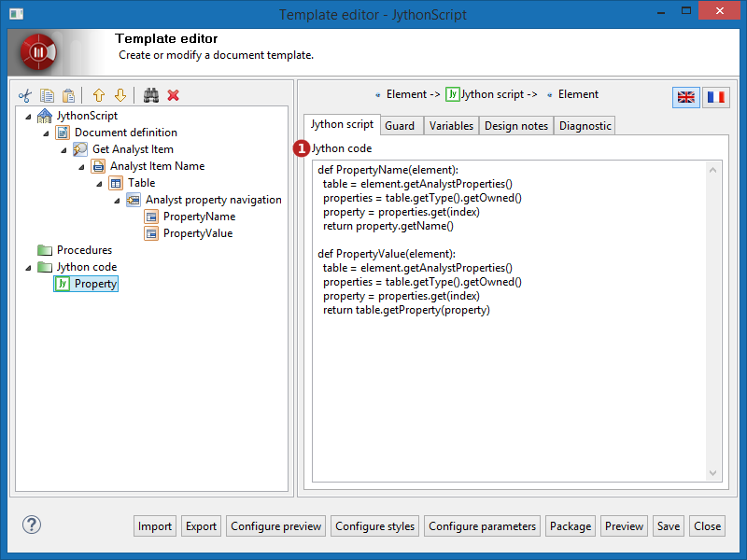
Task: Select Document definition tree item
Action: pos(126,133)
